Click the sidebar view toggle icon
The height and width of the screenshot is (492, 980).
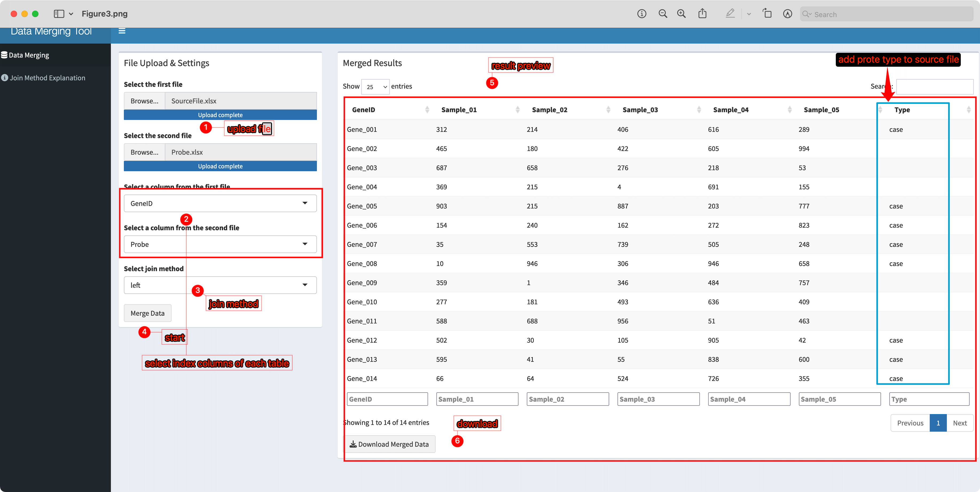[x=59, y=14]
